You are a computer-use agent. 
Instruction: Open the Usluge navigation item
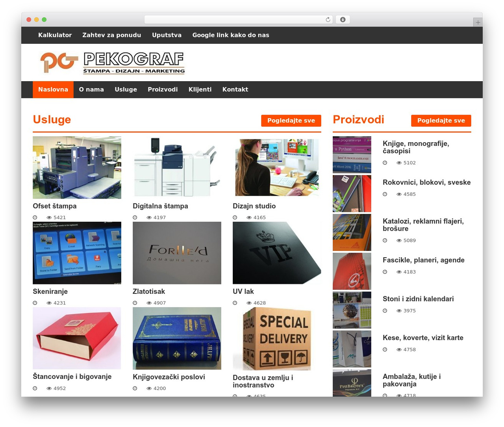[126, 89]
